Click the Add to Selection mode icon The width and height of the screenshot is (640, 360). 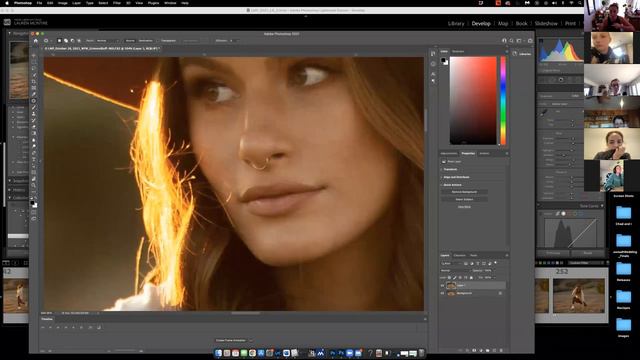coord(66,41)
